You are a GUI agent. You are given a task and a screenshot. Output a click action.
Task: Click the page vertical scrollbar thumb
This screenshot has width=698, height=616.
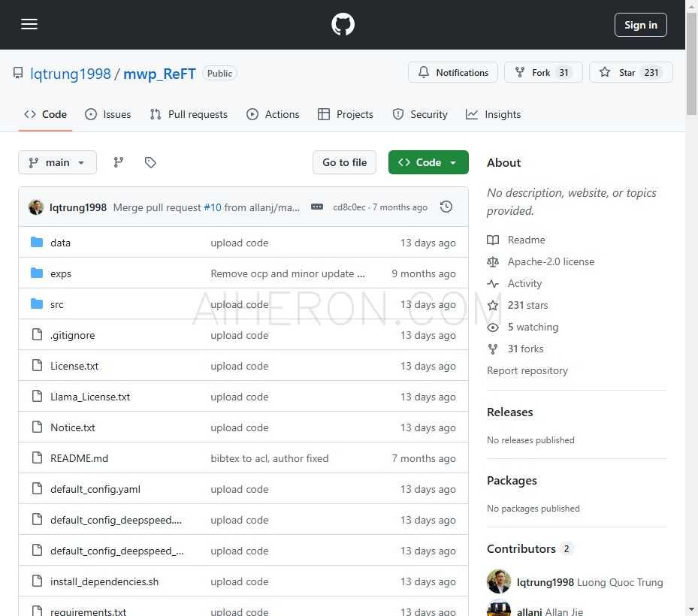click(691, 64)
